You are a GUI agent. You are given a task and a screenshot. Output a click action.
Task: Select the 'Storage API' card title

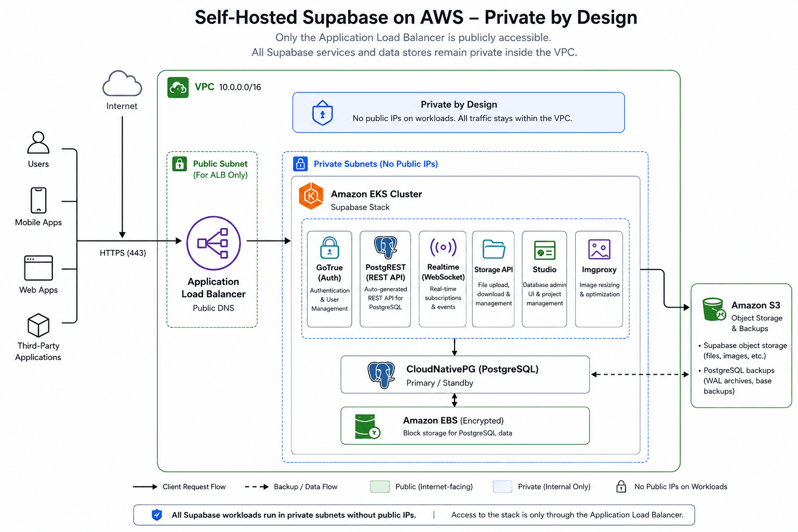[494, 270]
